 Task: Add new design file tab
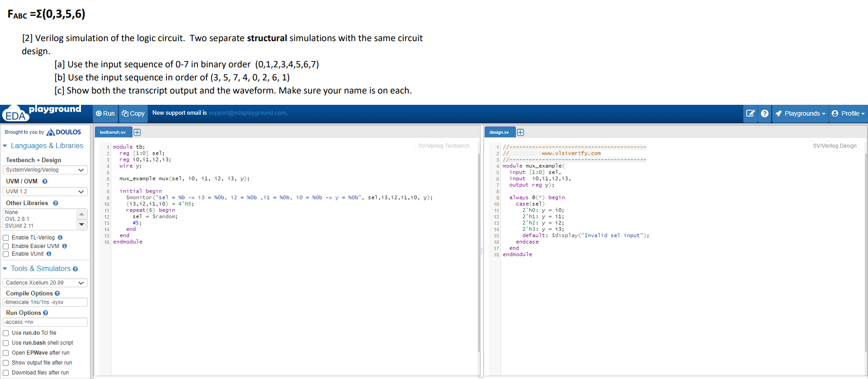520,132
